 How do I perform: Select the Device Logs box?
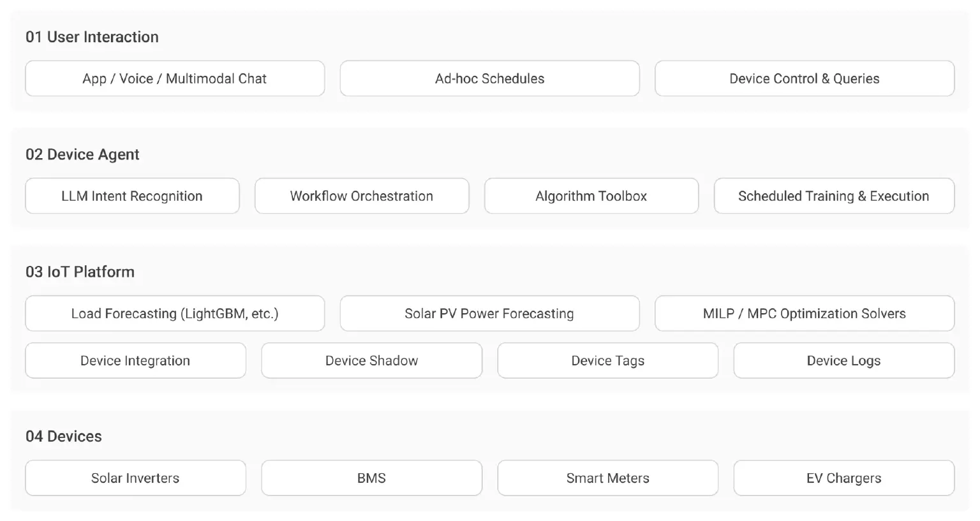pyautogui.click(x=843, y=360)
